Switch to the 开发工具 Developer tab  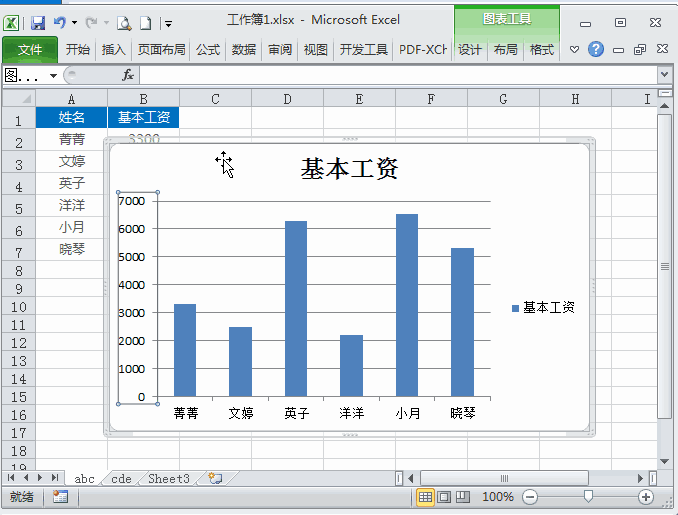coord(364,49)
